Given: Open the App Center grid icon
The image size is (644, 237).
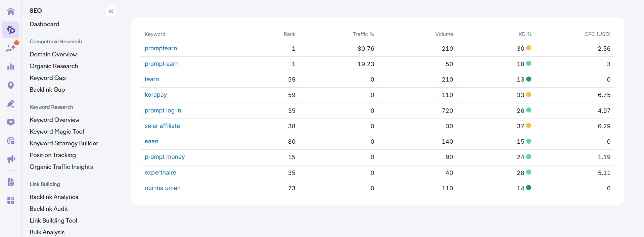Looking at the screenshot, I should point(11,200).
